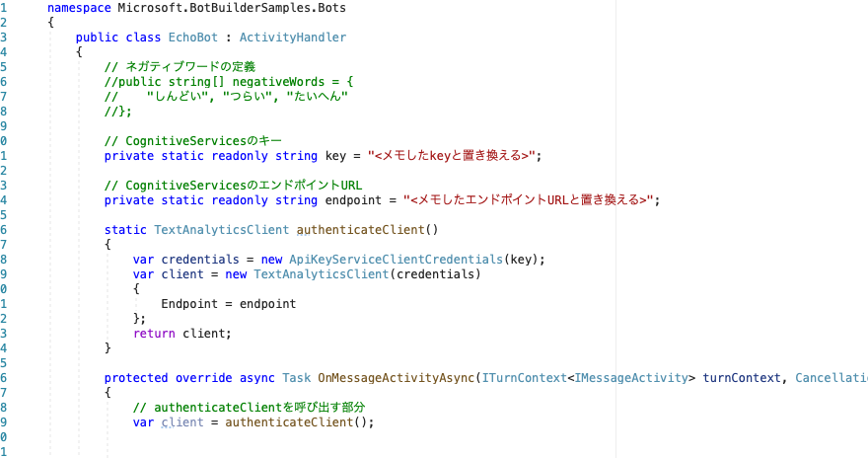The width and height of the screenshot is (868, 458).
Task: Click the Endpoint = endpoint assignment
Action: pyautogui.click(x=229, y=303)
